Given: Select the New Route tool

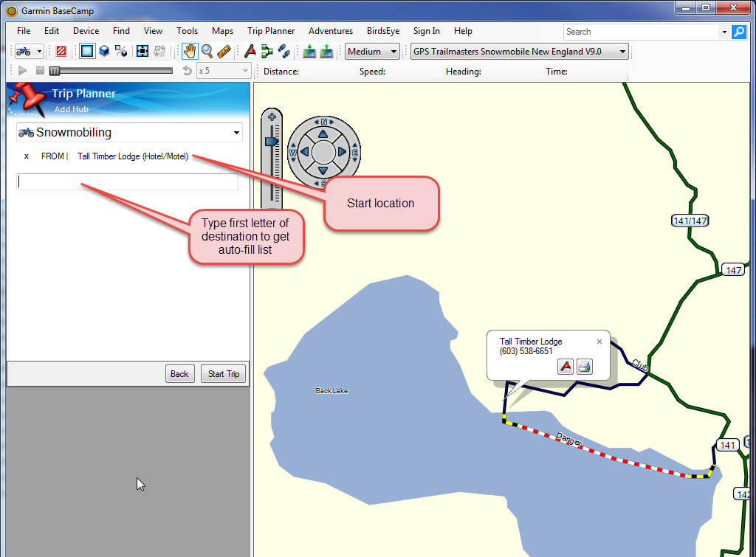Looking at the screenshot, I should click(267, 51).
